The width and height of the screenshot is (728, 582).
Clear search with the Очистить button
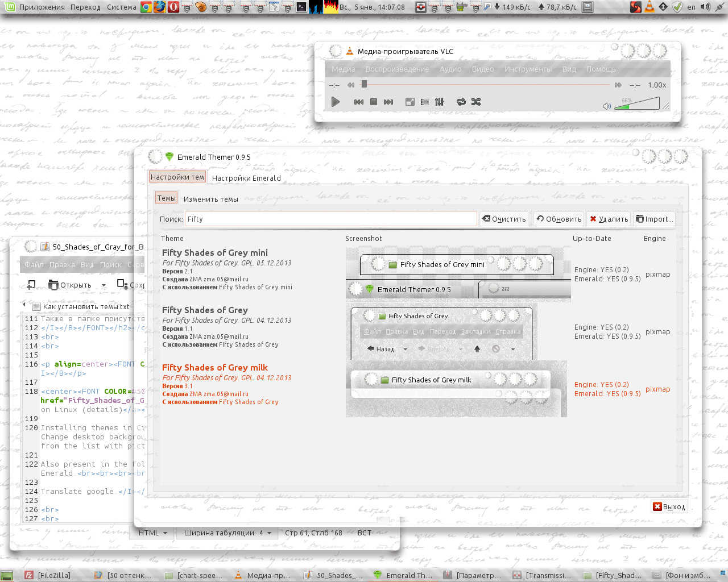pyautogui.click(x=504, y=219)
